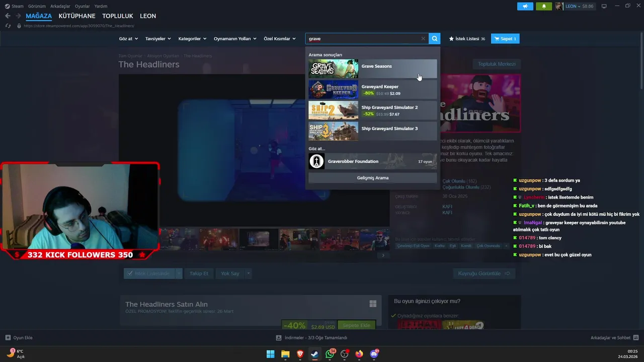
Task: Go forward with the forward arrow
Action: [18, 16]
